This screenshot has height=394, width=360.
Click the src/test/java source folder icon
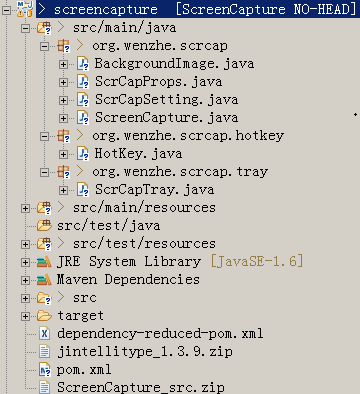[x=44, y=226]
